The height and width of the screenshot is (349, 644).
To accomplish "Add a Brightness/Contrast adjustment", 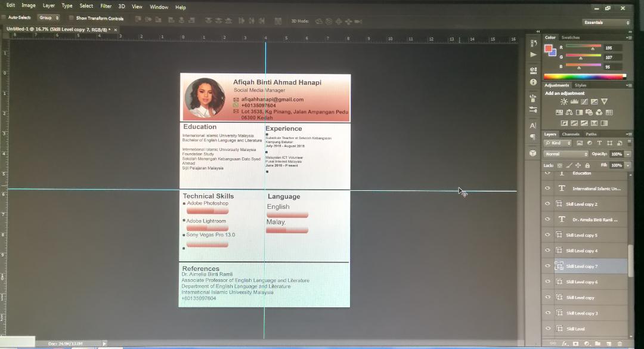I will point(564,102).
